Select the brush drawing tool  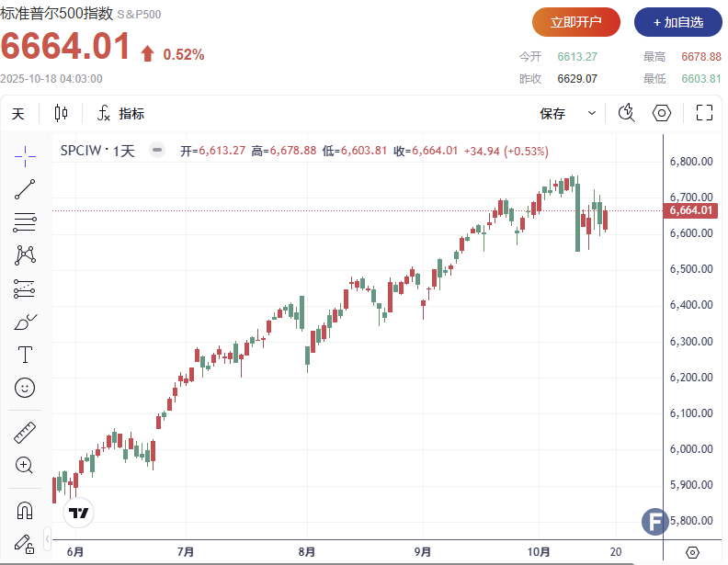[25, 322]
